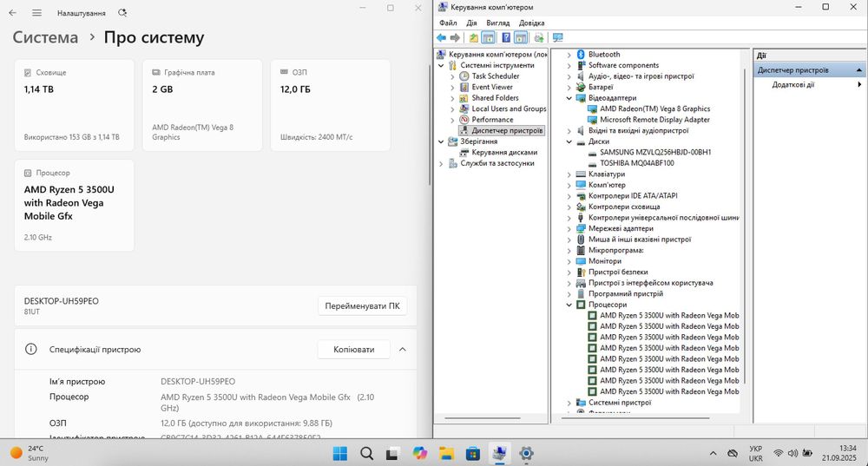Expand the Local Users and Groups node
868x466 pixels.
452,109
